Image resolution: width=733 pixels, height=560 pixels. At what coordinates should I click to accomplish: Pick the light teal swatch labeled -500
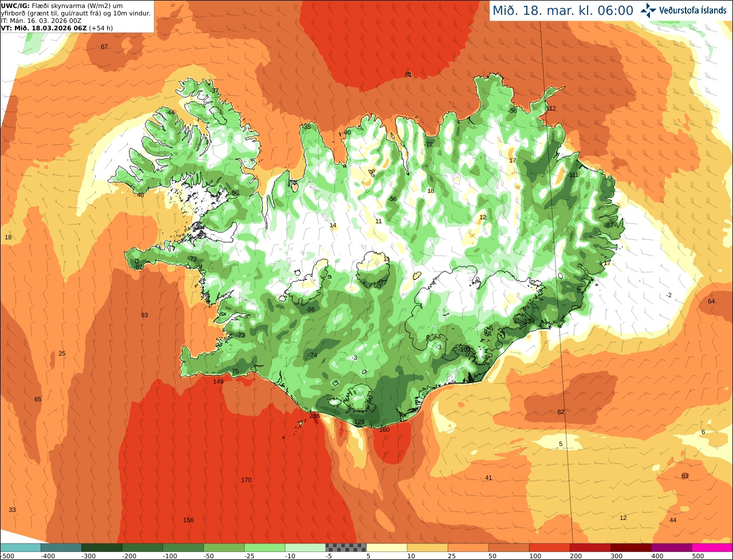[x=21, y=547]
